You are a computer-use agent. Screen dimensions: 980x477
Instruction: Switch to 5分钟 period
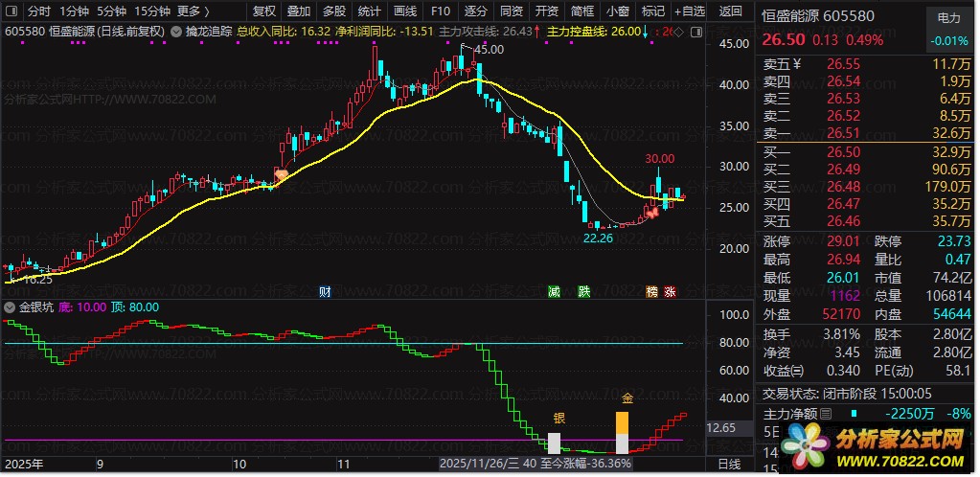coord(112,11)
